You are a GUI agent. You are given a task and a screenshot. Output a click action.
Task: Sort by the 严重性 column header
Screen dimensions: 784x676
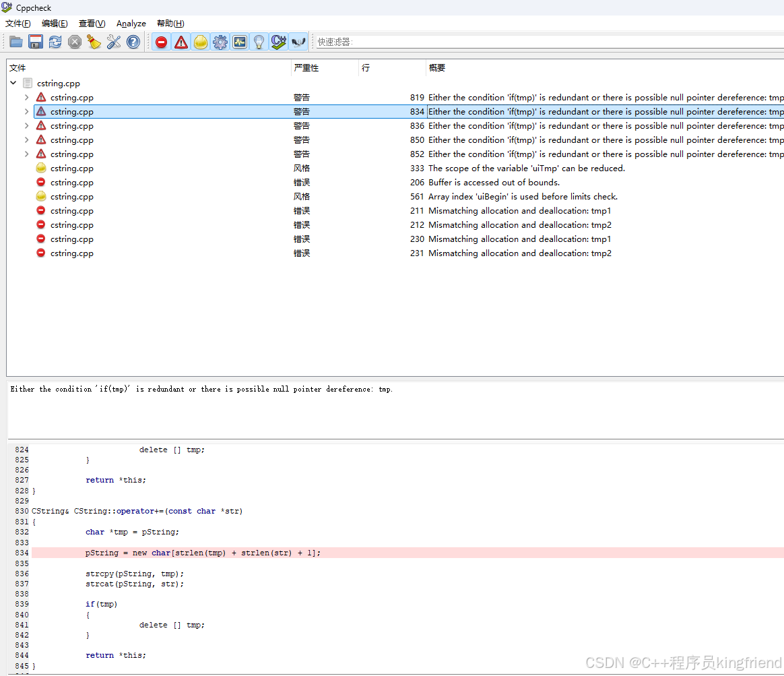tap(325, 67)
